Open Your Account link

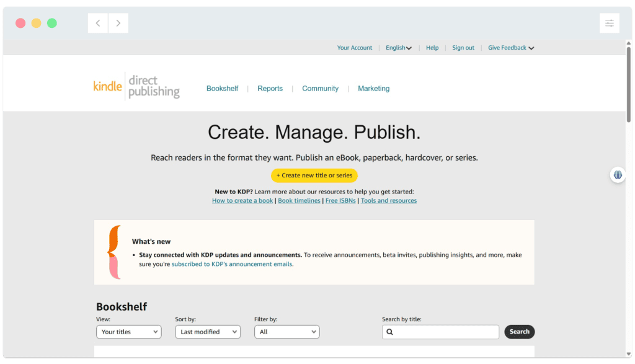click(x=355, y=48)
